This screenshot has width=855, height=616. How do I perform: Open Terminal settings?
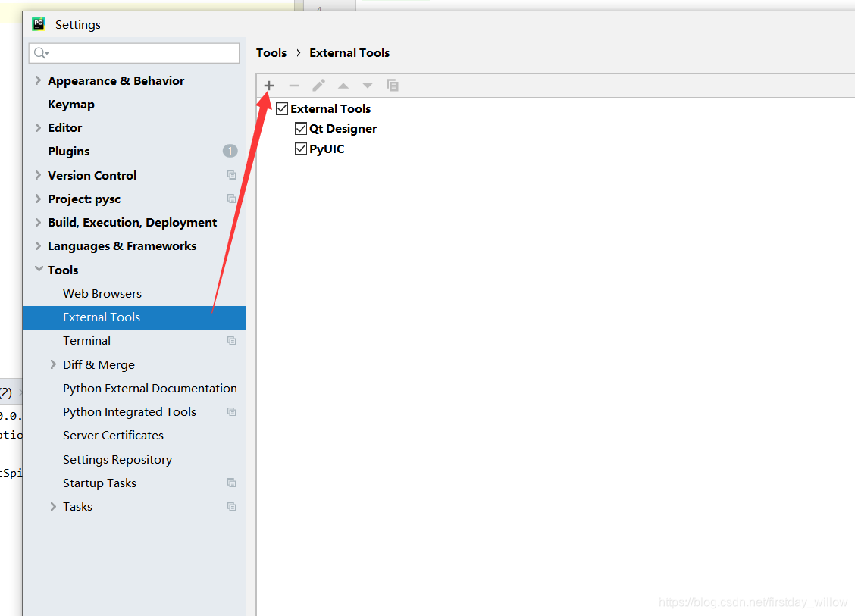tap(86, 341)
